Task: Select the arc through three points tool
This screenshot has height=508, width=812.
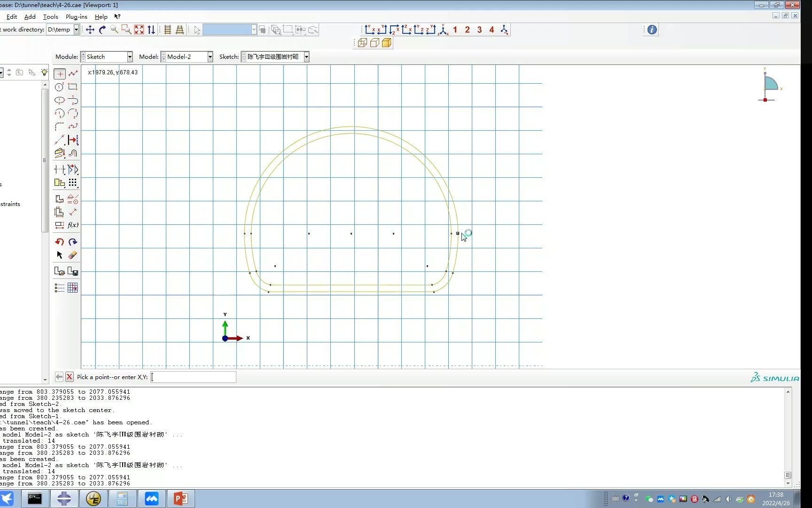Action: tap(73, 113)
